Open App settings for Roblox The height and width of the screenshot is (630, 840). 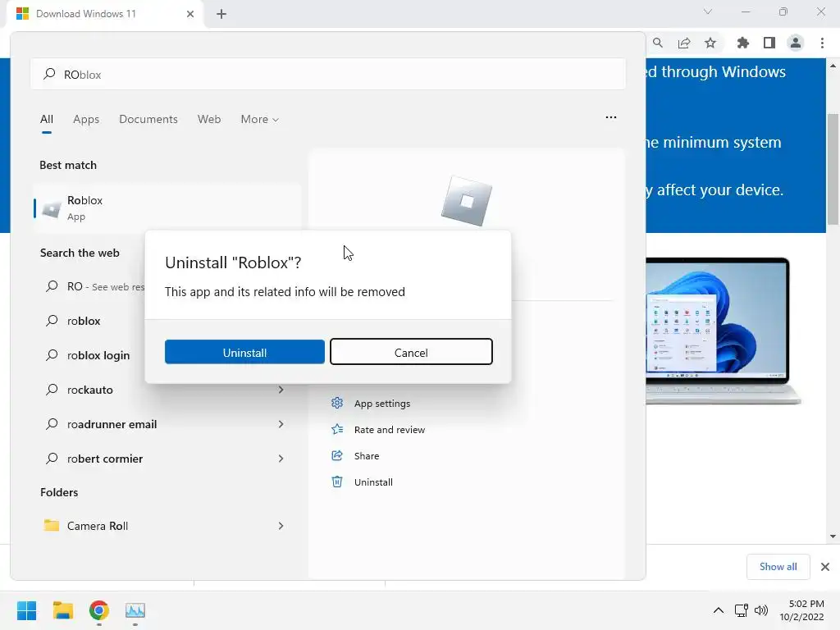[382, 404]
